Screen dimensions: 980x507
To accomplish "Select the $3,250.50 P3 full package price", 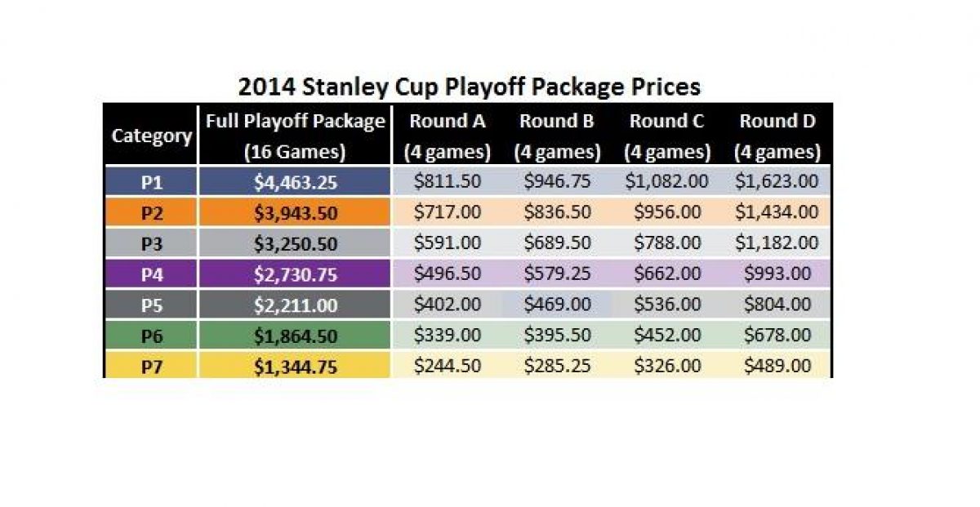I will (x=295, y=243).
